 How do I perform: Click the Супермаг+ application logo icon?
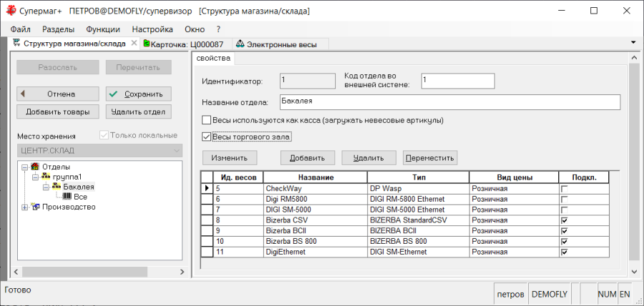click(9, 11)
